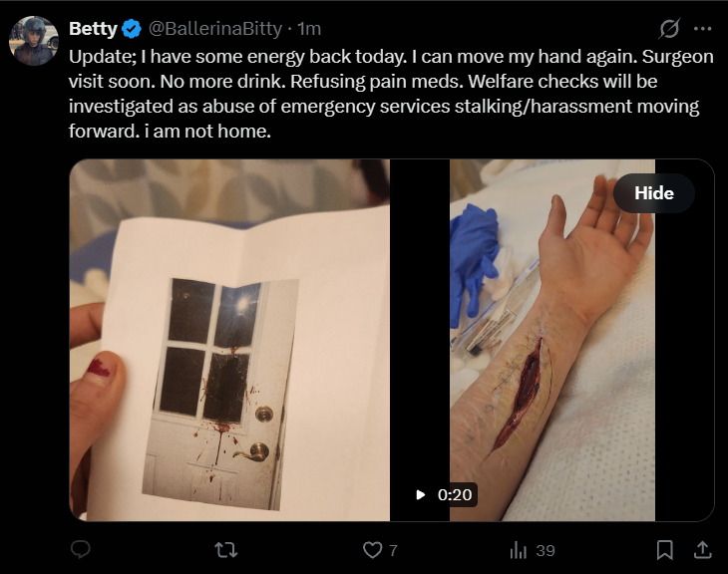Open the @BallerinaBitty handle link
Viewport: 728px width, 574px height.
point(215,29)
